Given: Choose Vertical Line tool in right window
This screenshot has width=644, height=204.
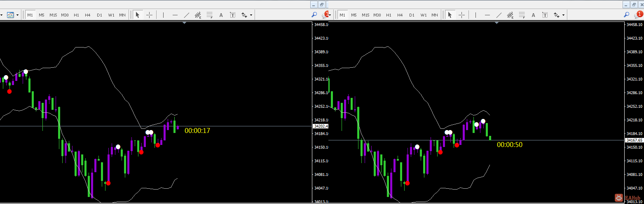Looking at the screenshot, I should click(x=476, y=15).
